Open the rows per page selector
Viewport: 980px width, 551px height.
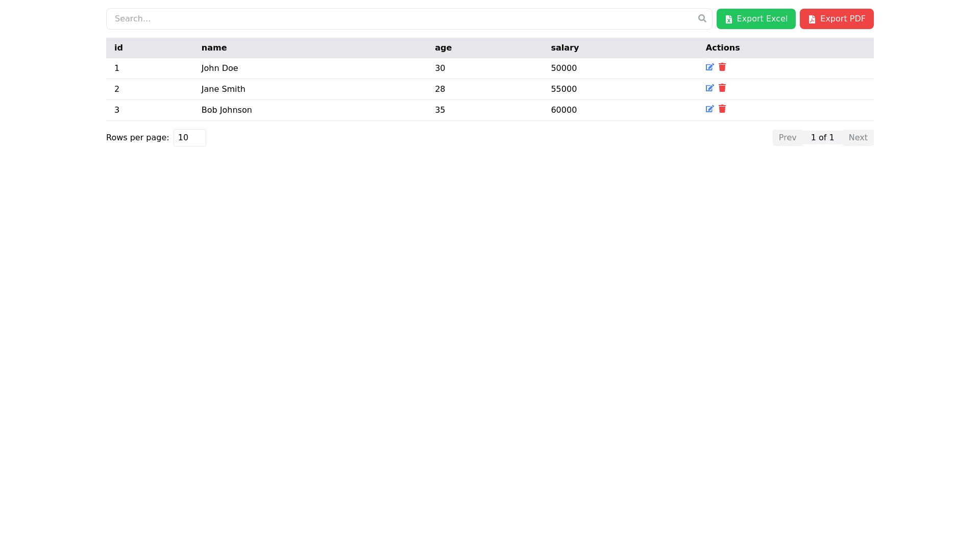point(189,138)
